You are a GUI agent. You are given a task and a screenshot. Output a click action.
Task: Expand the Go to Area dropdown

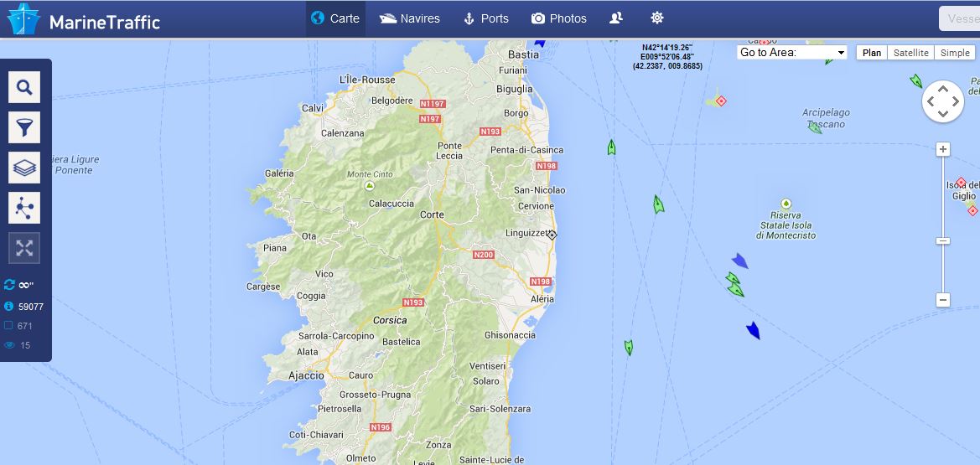click(x=792, y=53)
